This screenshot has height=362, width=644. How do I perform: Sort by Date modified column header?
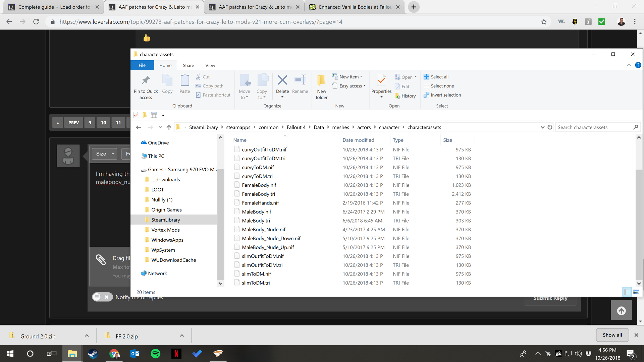[358, 140]
